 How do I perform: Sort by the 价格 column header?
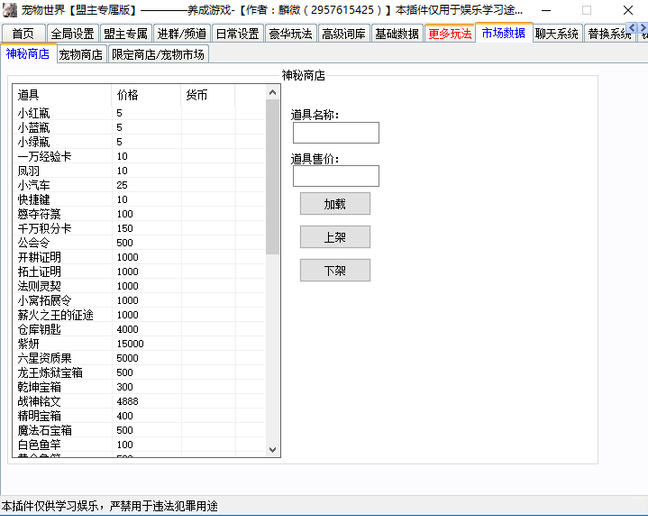(x=146, y=95)
